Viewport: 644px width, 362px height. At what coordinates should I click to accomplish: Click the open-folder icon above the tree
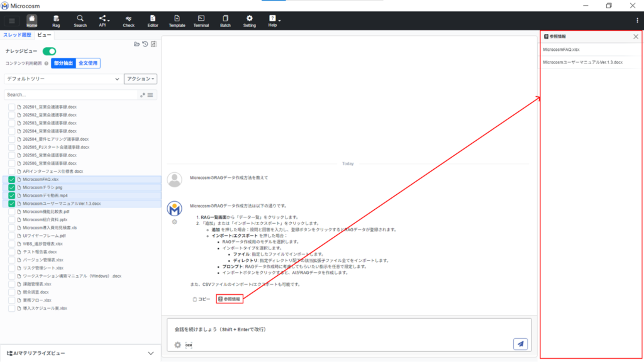click(x=136, y=44)
